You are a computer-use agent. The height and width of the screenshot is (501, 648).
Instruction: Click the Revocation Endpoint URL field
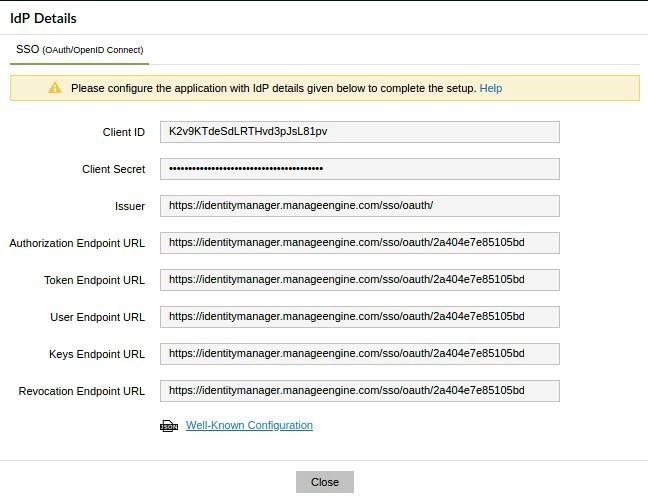359,391
